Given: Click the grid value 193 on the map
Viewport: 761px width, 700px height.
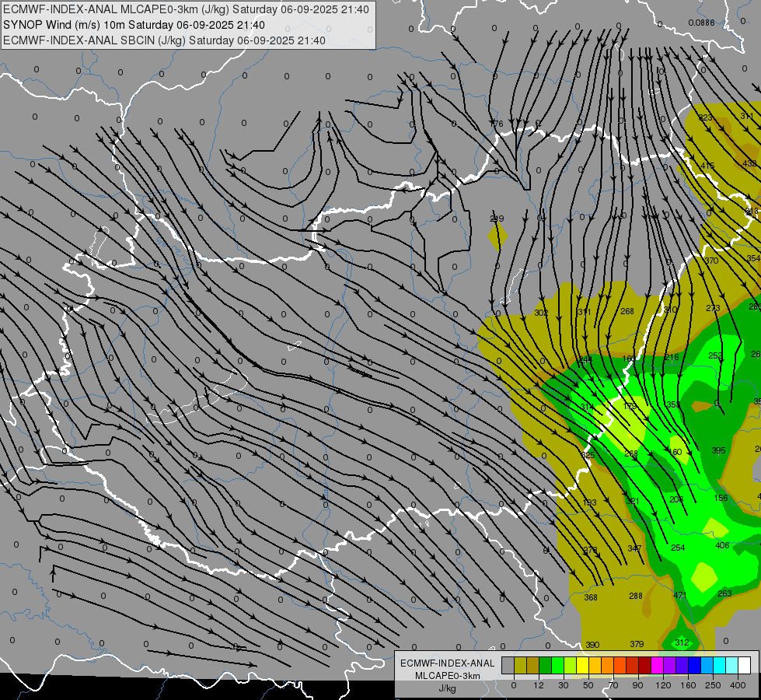Looking at the screenshot, I should tap(589, 502).
